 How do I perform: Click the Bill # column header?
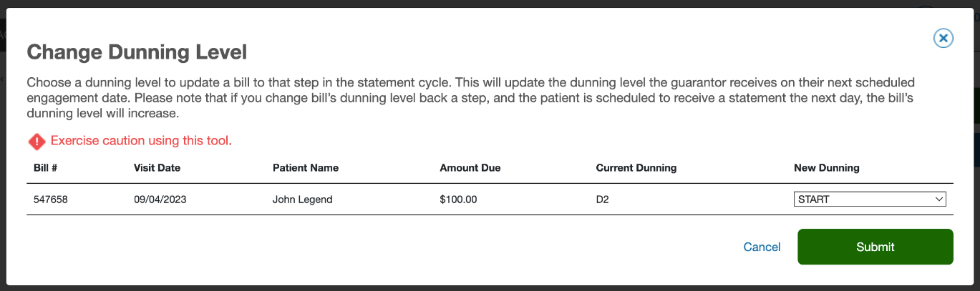pyautogui.click(x=45, y=168)
